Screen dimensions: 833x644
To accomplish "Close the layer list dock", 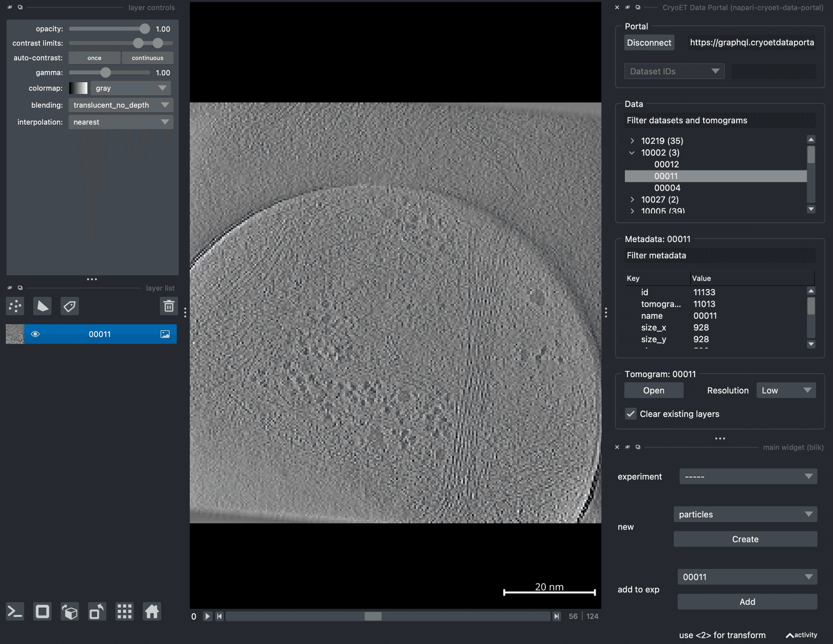I will click(10, 288).
